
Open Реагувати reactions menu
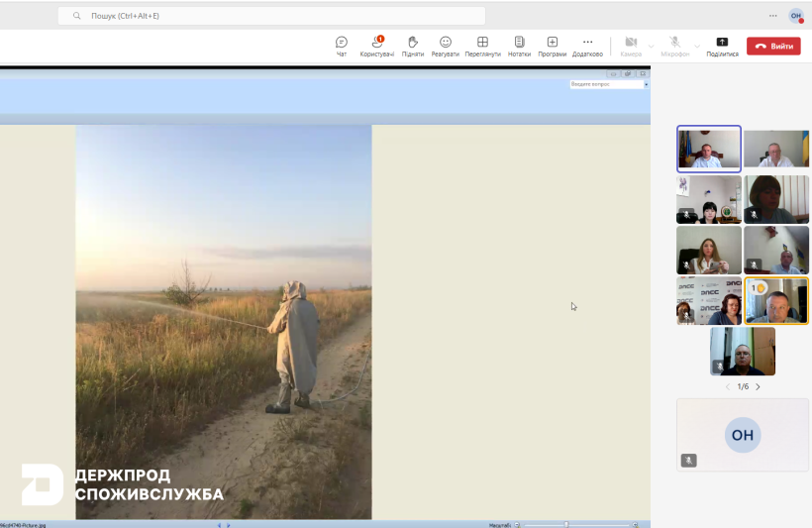pos(446,46)
